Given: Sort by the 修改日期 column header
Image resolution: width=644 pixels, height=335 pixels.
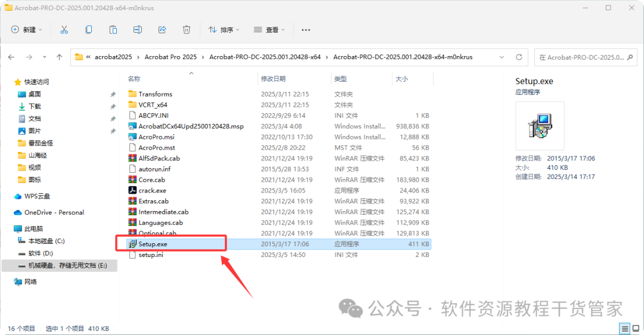Looking at the screenshot, I should point(273,79).
